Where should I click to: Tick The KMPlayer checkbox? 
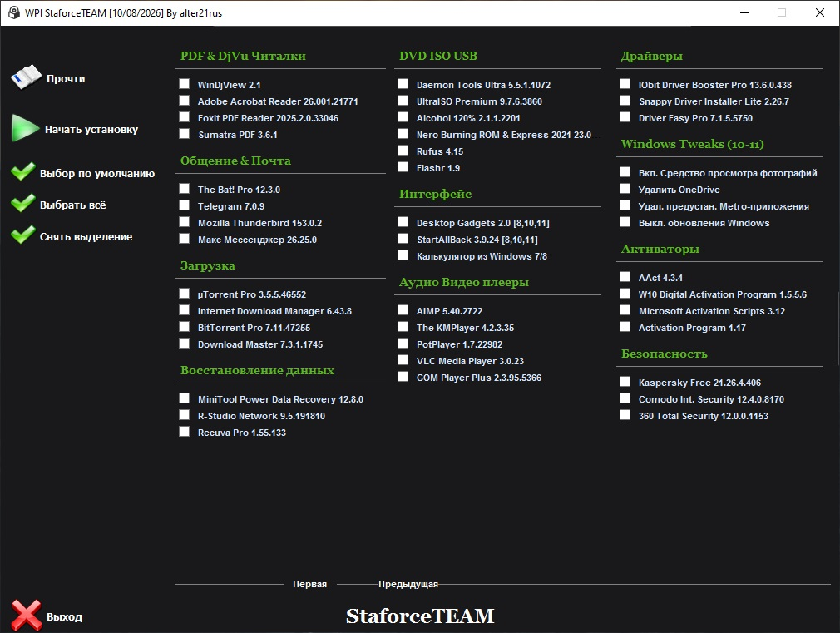[x=403, y=326]
